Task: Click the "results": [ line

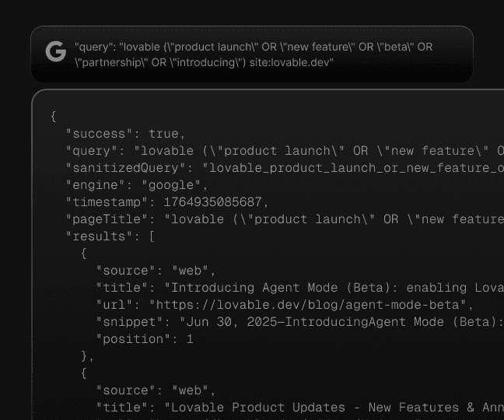Action: click(x=110, y=236)
